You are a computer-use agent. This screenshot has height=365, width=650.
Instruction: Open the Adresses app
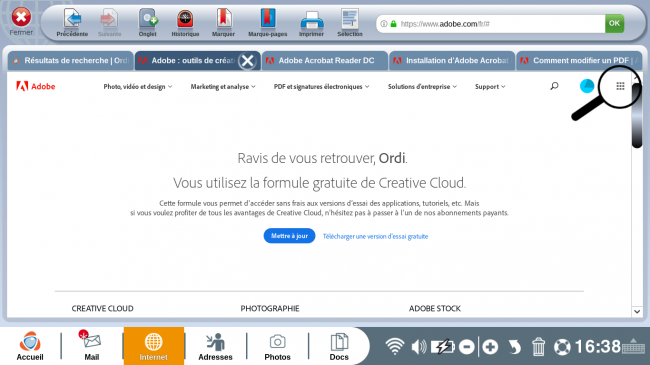click(215, 346)
